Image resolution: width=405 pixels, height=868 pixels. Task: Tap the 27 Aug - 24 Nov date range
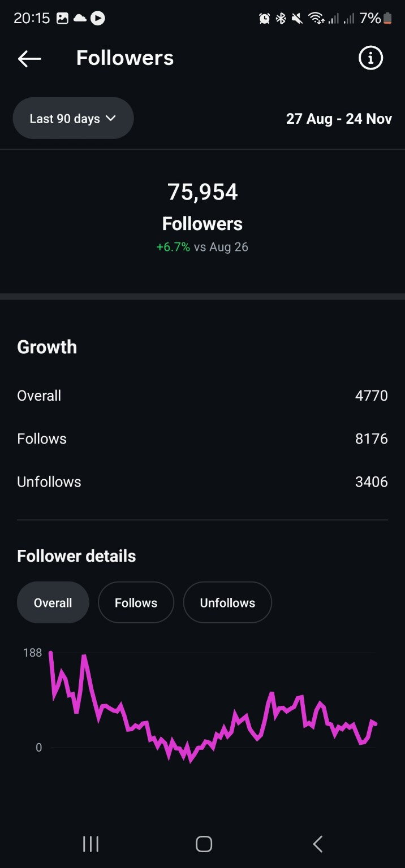(x=339, y=119)
